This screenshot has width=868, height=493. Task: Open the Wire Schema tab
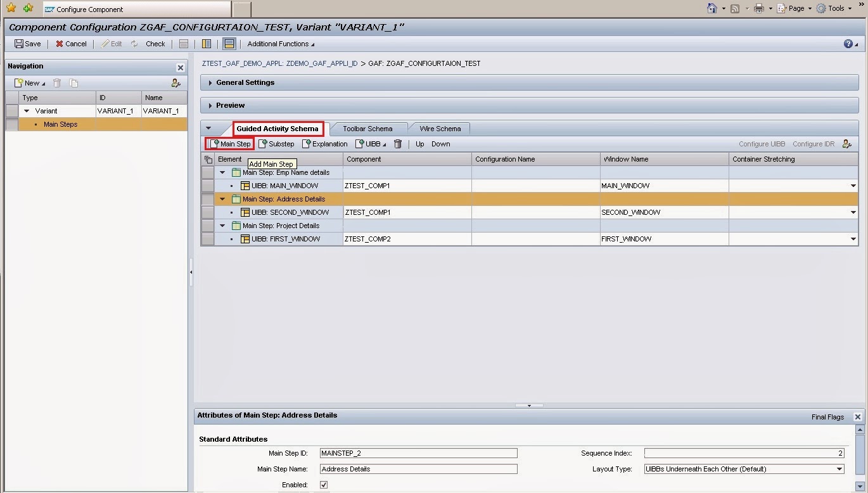pos(440,129)
